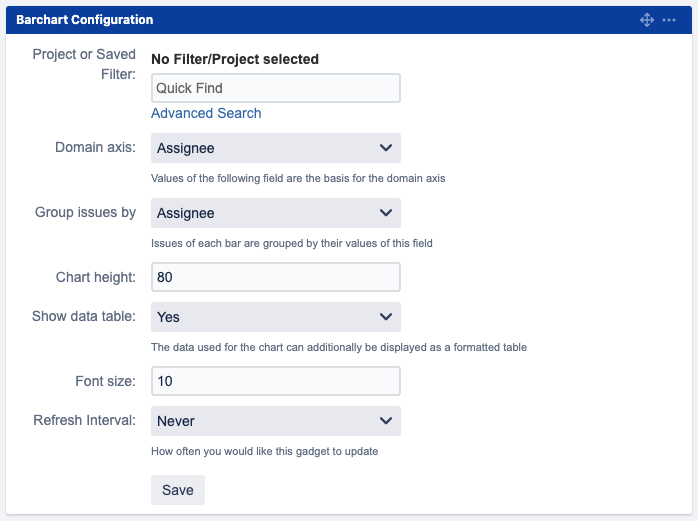698x521 pixels.
Task: Click the Quick Find search field
Action: (x=275, y=88)
